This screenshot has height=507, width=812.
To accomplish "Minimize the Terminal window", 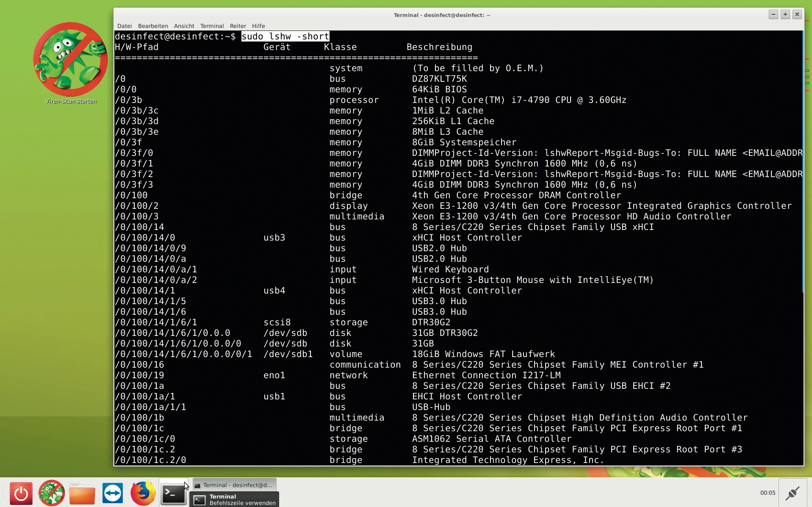I will (773, 14).
